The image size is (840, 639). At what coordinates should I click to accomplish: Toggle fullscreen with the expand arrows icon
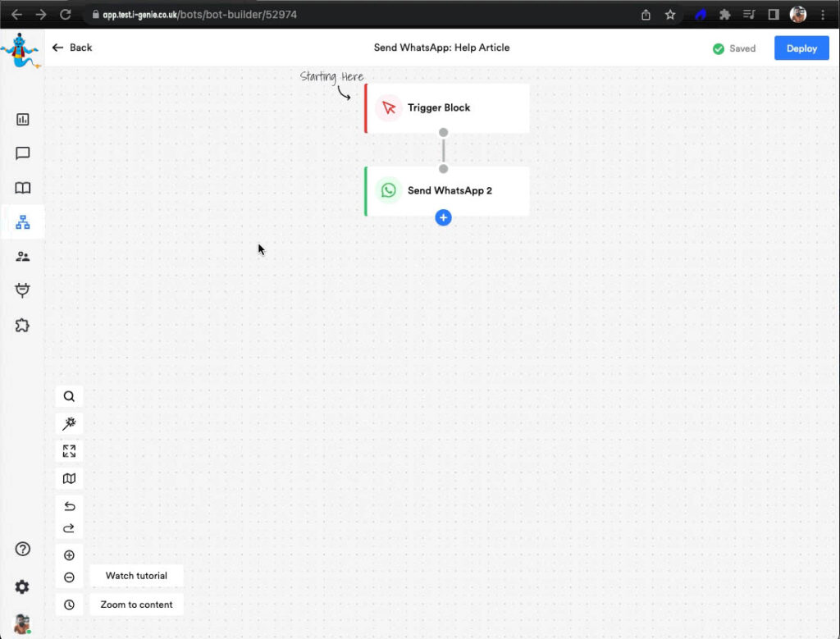pos(69,451)
